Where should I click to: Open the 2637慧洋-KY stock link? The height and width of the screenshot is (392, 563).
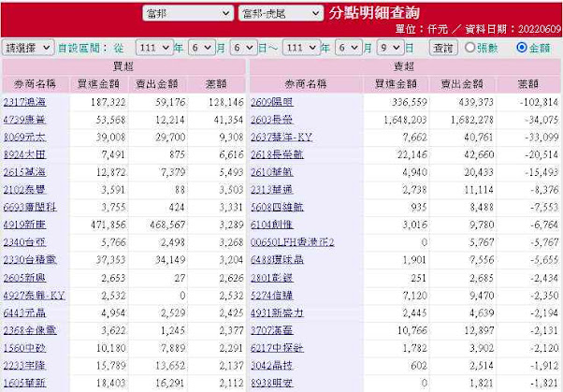tap(281, 137)
